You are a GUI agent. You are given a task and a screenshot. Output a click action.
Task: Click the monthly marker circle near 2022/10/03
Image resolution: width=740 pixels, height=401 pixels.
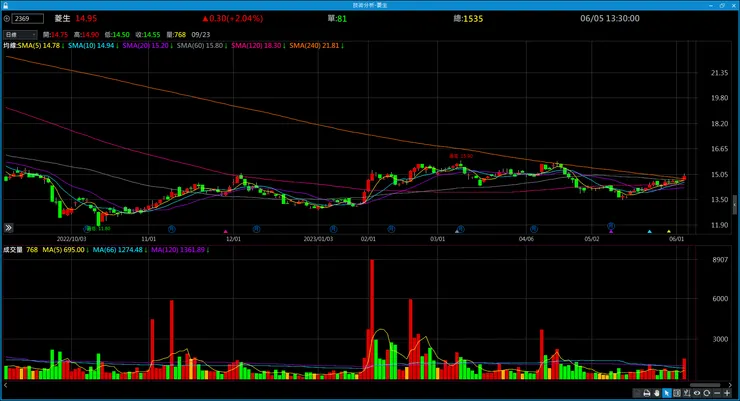87,229
